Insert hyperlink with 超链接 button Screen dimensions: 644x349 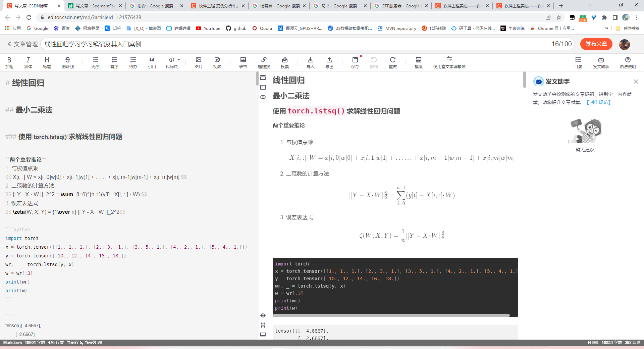264,62
